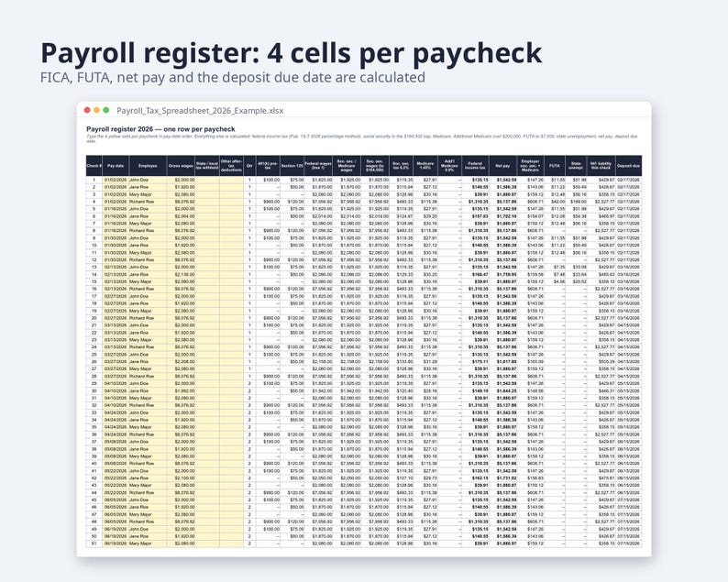Screen dimensions: 728x582
Task: Select the John Doe cell in check row 1
Action: 148,180
